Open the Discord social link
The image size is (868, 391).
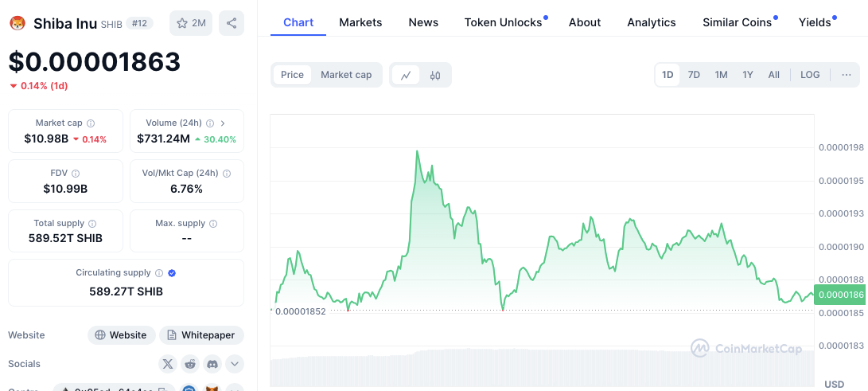[x=212, y=364]
